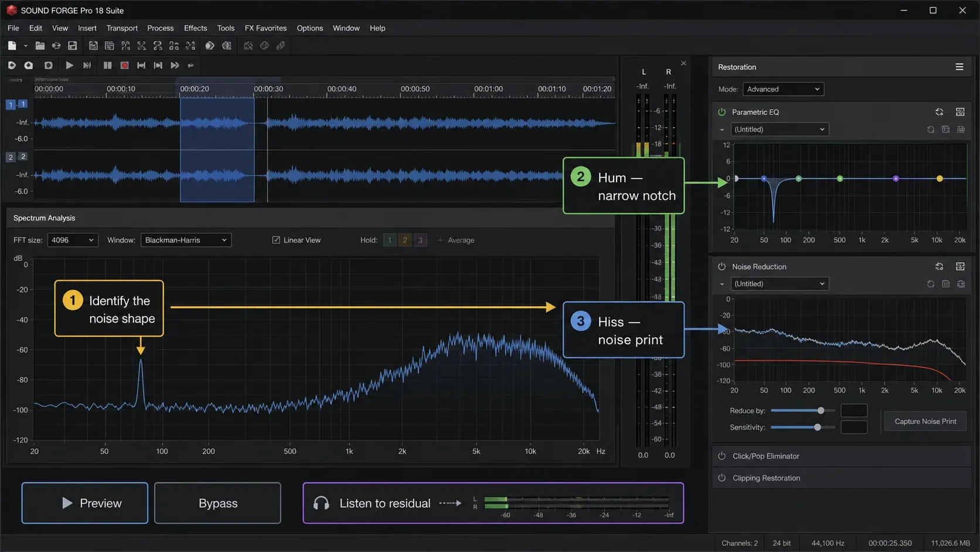This screenshot has width=980, height=552.
Task: Enable the Click/Pop Eliminator power button
Action: click(x=722, y=456)
